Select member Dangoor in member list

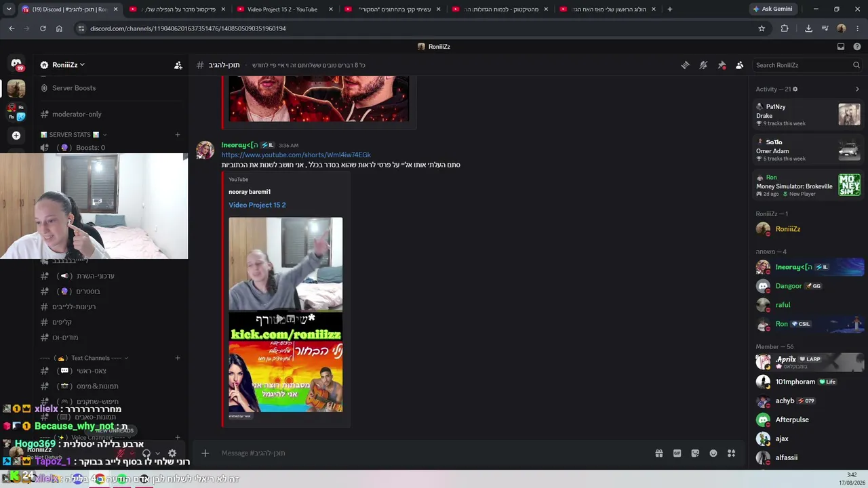point(808,286)
